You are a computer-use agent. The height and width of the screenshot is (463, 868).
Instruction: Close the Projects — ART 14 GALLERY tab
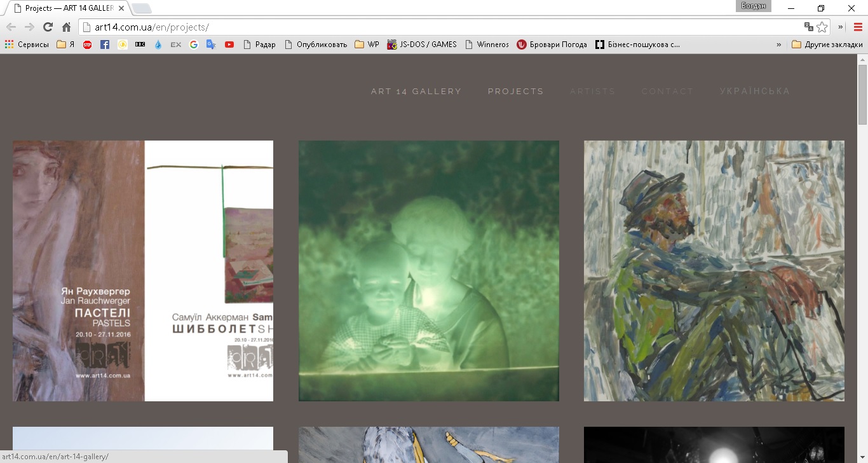(x=120, y=8)
